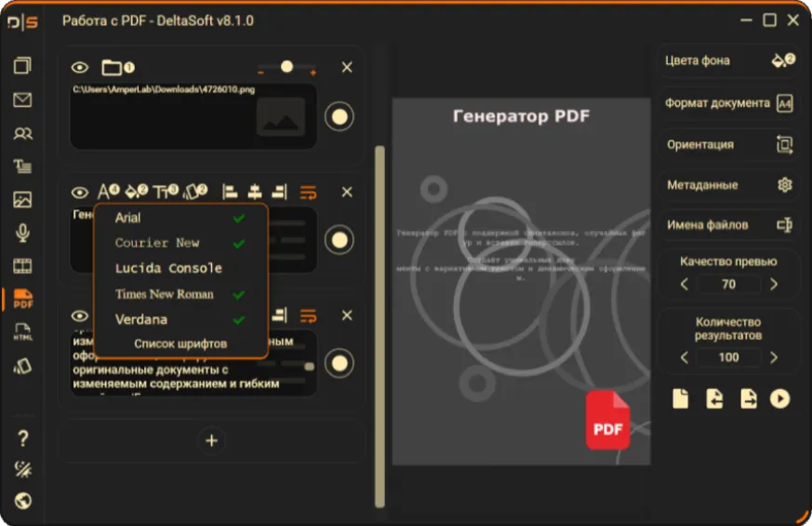Increase image size with plus
The image size is (812, 526).
313,73
